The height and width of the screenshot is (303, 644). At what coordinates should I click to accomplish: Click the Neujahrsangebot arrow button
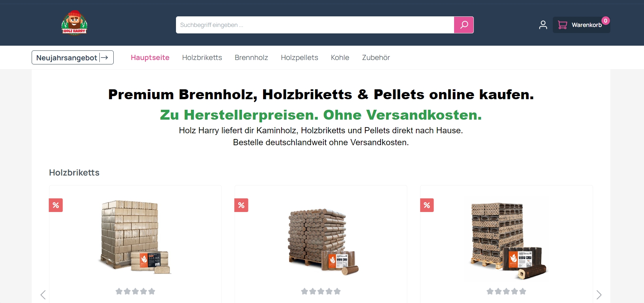(73, 58)
